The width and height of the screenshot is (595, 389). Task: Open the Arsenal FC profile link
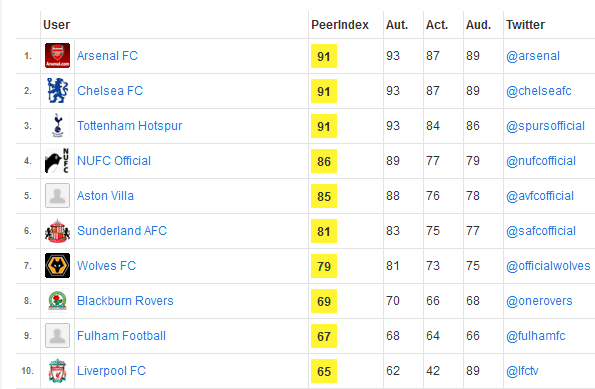[107, 56]
